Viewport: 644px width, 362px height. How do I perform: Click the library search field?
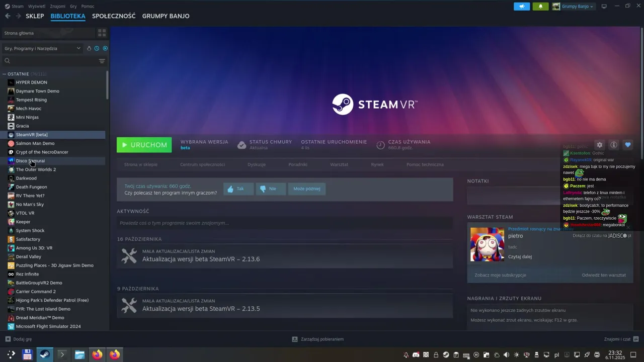pyautogui.click(x=50, y=61)
